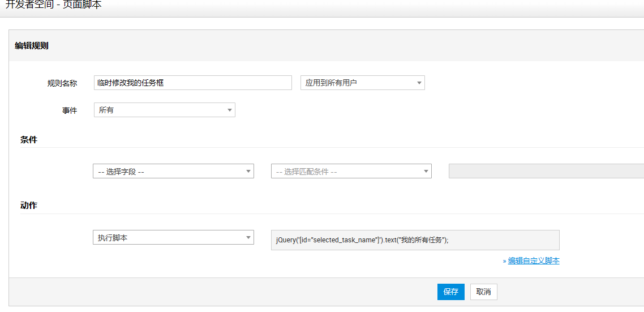Click the jQuery script text box

pos(415,240)
